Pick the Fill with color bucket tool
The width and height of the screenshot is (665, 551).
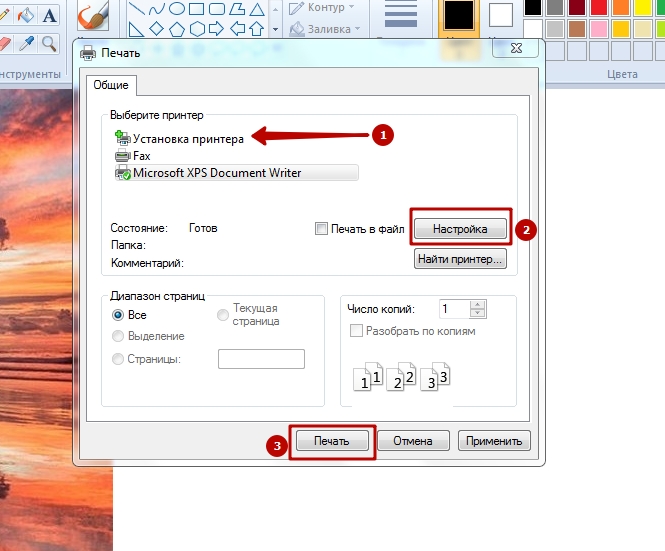pyautogui.click(x=27, y=16)
